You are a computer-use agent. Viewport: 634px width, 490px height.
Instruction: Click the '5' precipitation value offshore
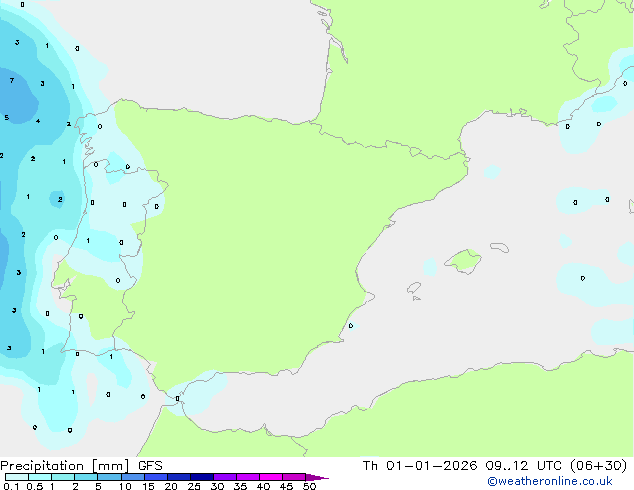pos(6,118)
